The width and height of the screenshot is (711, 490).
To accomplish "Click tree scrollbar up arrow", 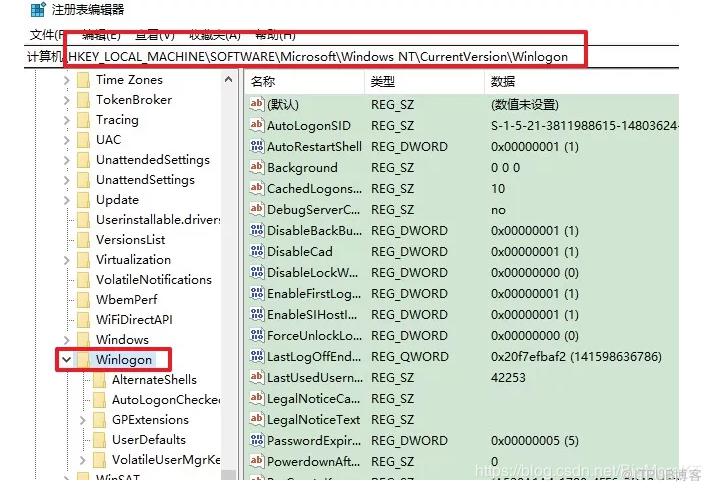I will pos(229,80).
